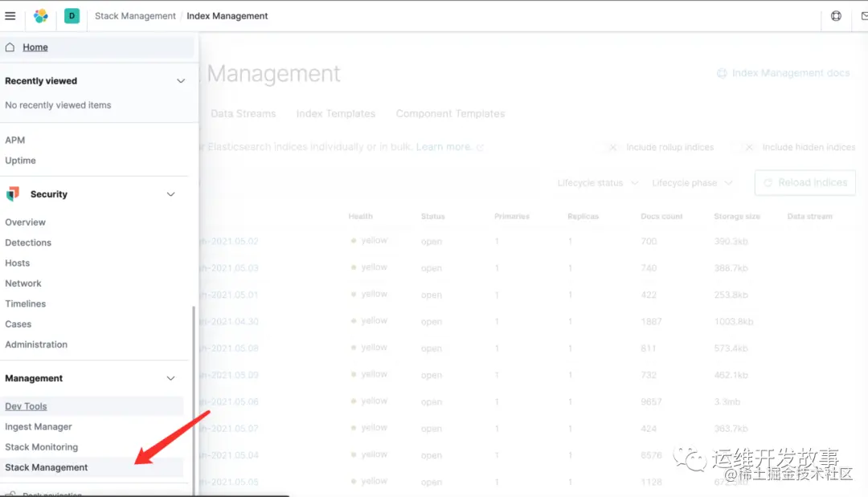Open the help menu lifebuoy icon
This screenshot has height=497, width=868.
(836, 16)
